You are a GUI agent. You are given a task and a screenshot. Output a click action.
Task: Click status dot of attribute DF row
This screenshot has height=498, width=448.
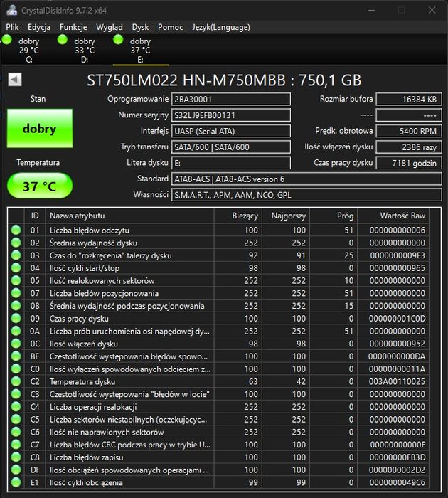click(x=16, y=470)
